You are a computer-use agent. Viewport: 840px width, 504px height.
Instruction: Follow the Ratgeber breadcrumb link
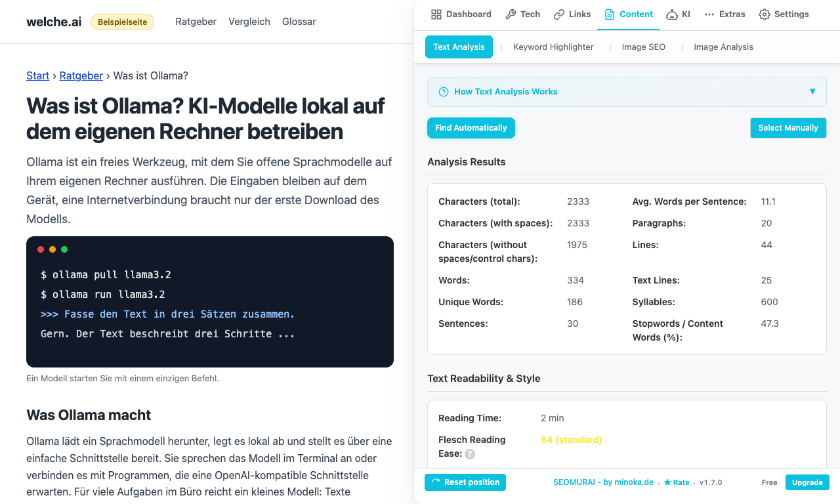click(81, 75)
